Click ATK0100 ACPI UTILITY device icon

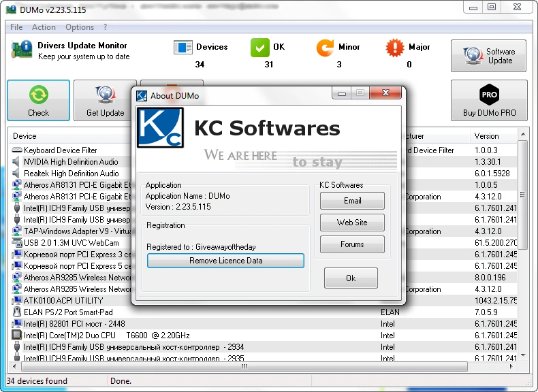tap(17, 300)
